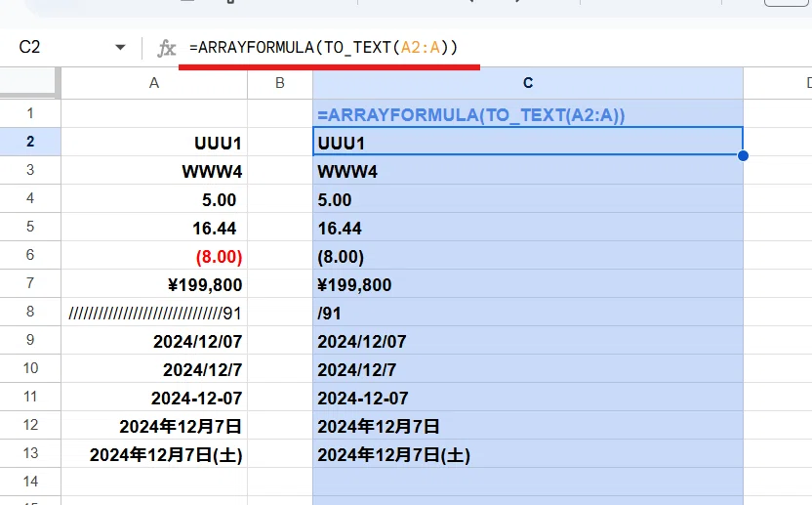812x505 pixels.
Task: Click the formula bar ARRAYFORMULA text
Action: (324, 48)
